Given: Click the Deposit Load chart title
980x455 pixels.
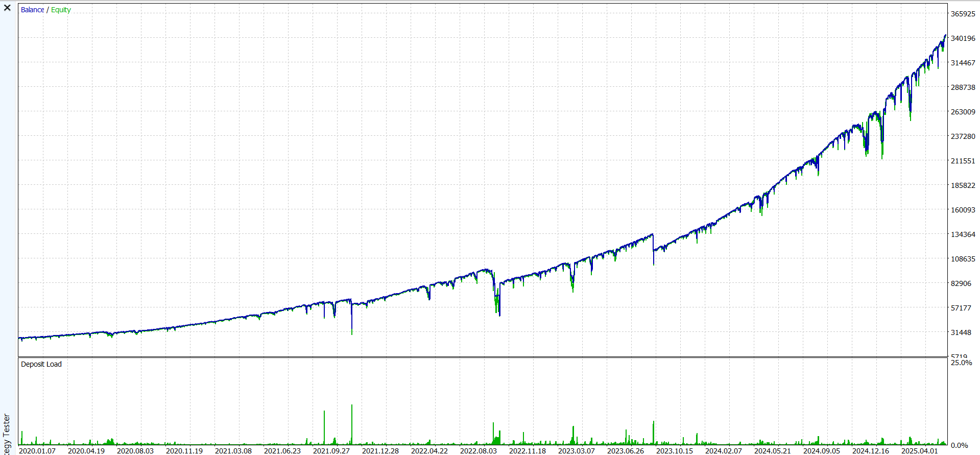Looking at the screenshot, I should coord(41,364).
